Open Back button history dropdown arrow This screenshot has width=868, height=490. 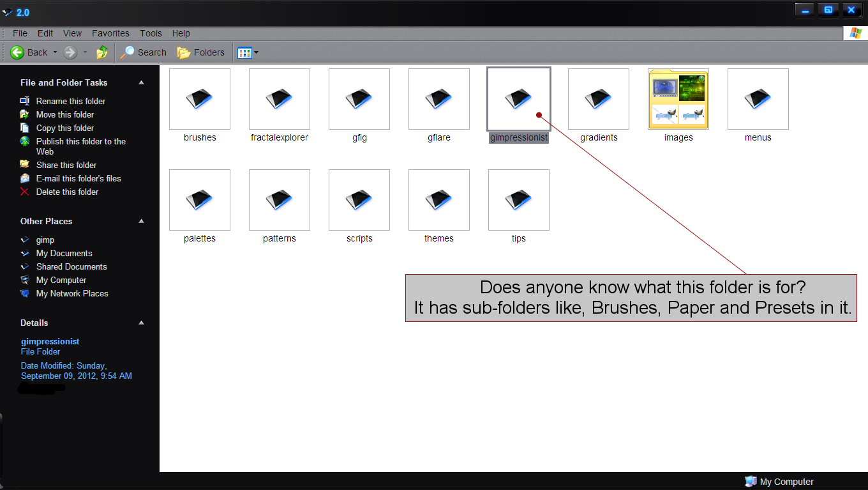(x=55, y=52)
